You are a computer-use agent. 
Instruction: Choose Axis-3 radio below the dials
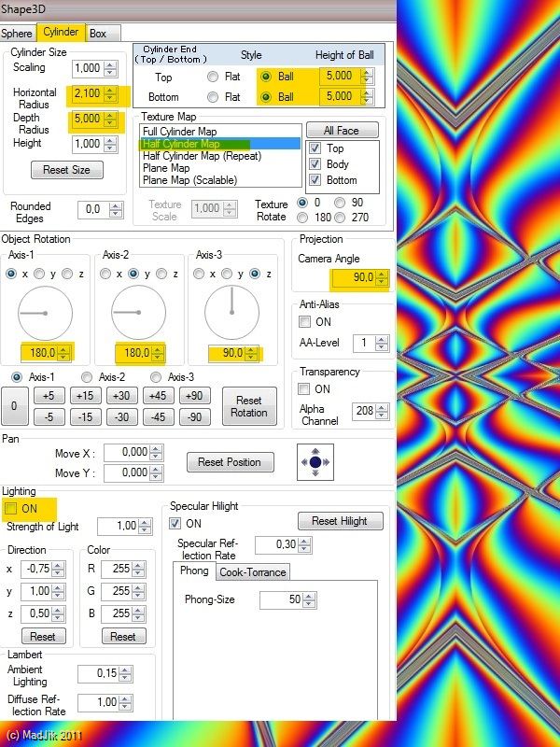pyautogui.click(x=156, y=377)
